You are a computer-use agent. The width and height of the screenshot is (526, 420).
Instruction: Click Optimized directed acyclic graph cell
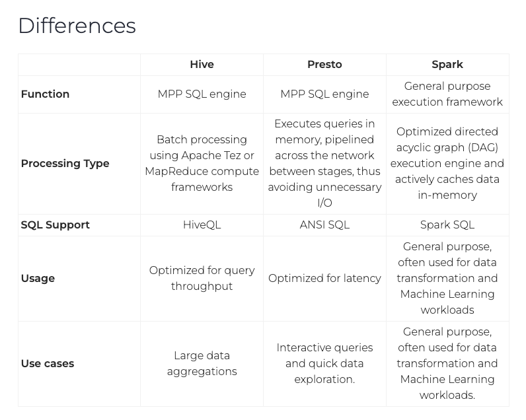point(447,164)
